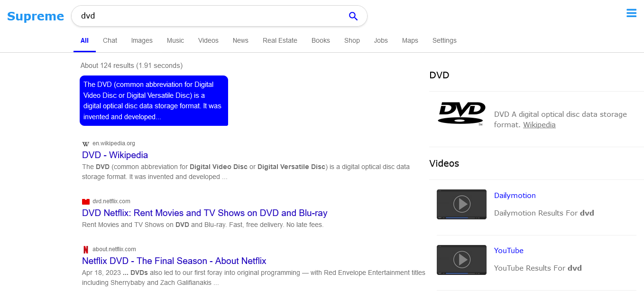Open the DVD - Wikipedia result
The image size is (644, 292).
(115, 155)
